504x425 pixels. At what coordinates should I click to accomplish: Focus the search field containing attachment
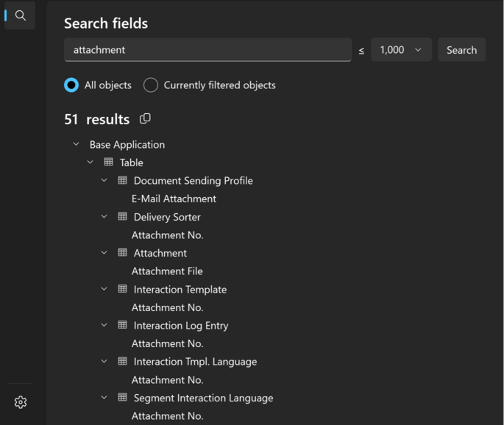207,50
